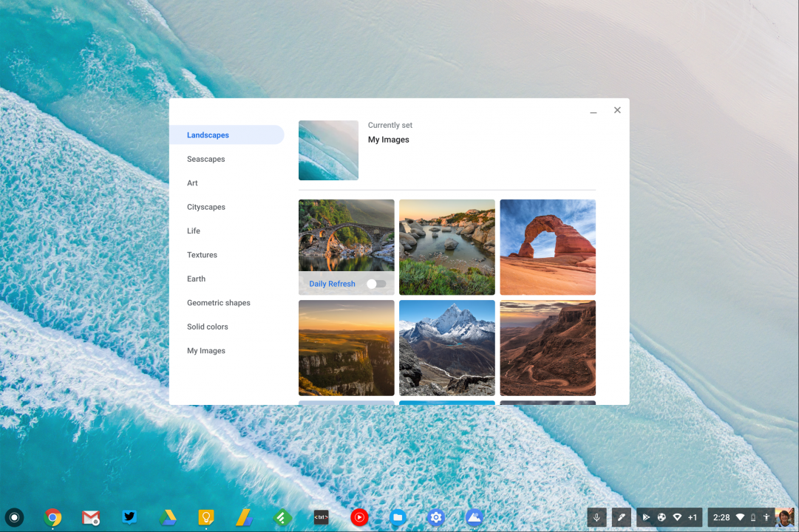The height and width of the screenshot is (532, 799).
Task: Click the app launcher button
Action: coord(15,517)
